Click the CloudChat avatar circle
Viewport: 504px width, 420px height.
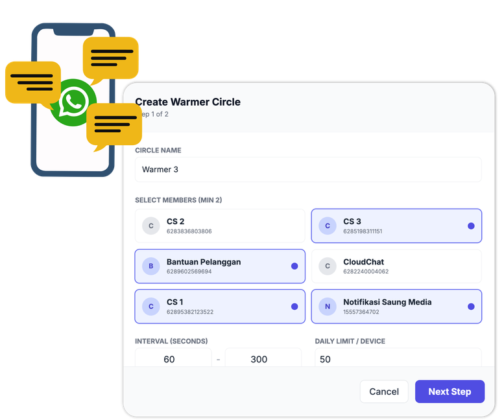328,266
